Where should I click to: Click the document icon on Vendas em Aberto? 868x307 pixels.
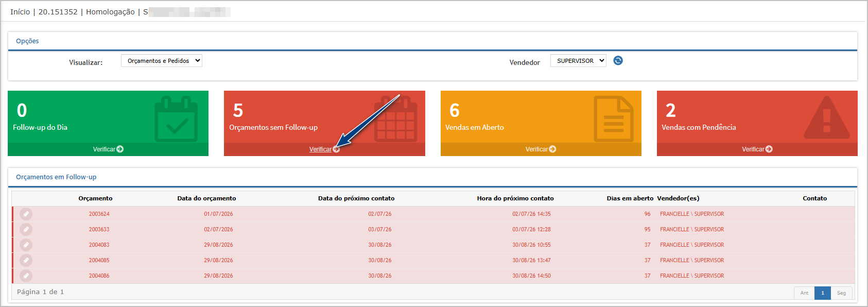(613, 118)
